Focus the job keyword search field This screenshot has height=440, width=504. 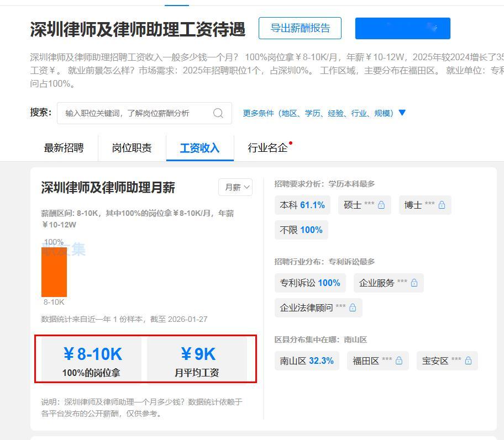tap(144, 113)
